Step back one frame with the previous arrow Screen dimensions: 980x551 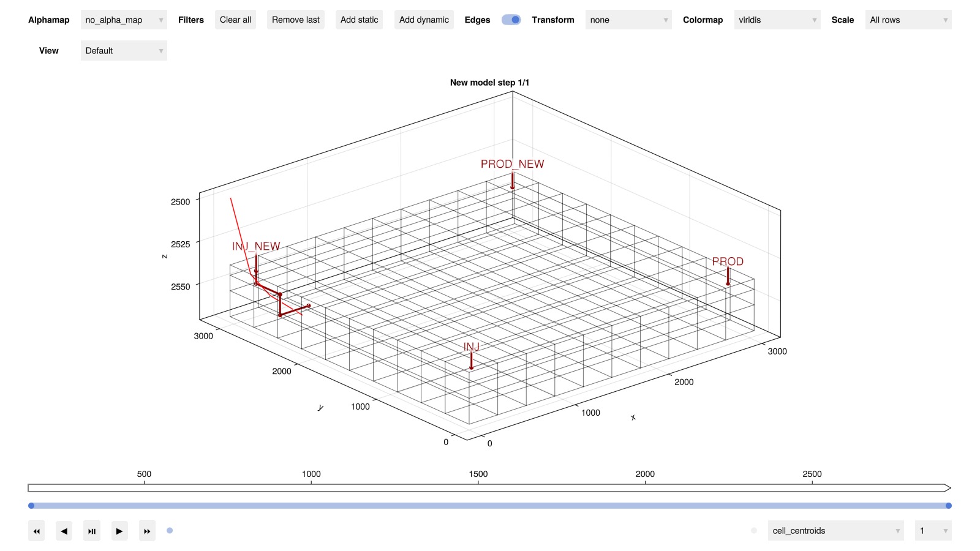coord(64,531)
